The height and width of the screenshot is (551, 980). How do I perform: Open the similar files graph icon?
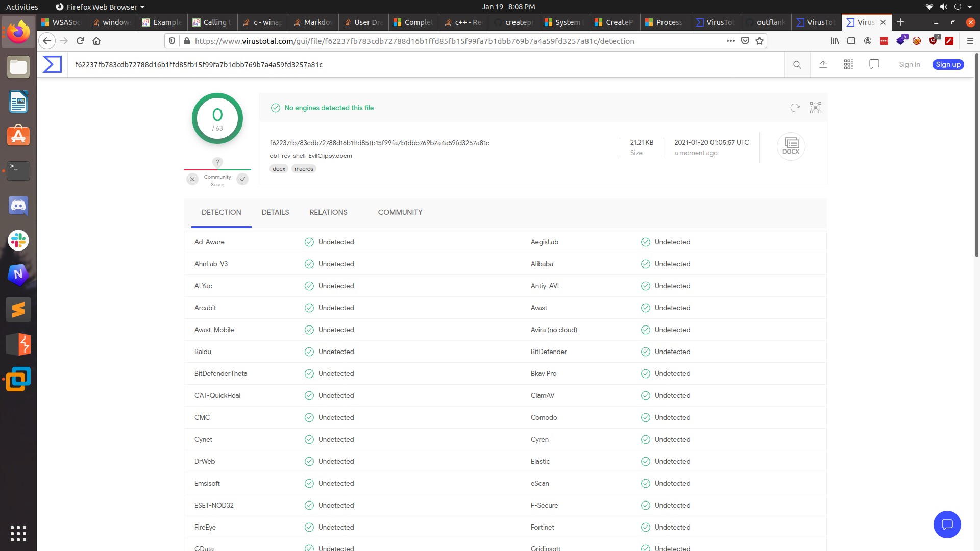coord(816,108)
